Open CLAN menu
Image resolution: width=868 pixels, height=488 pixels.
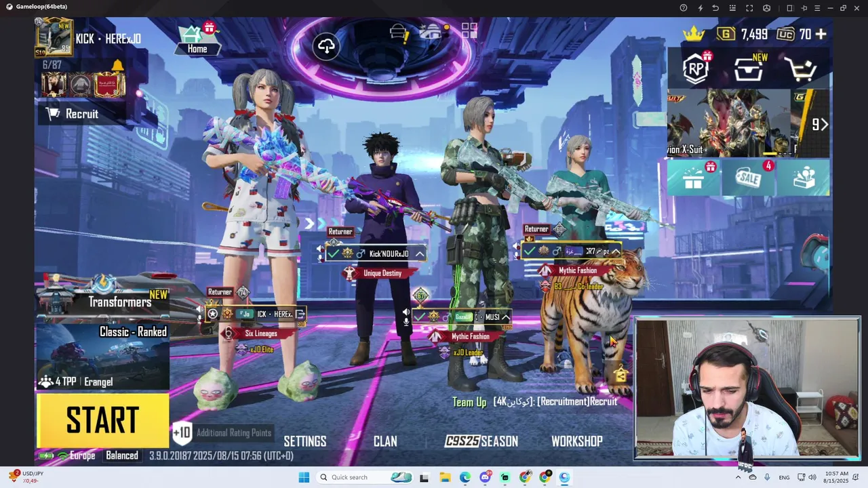point(385,441)
